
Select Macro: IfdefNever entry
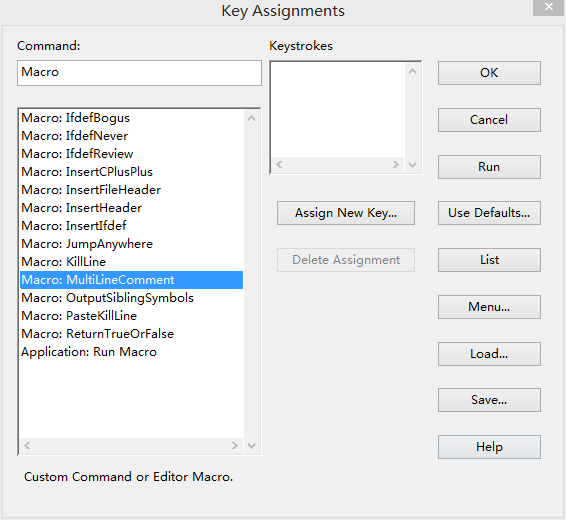(x=131, y=136)
